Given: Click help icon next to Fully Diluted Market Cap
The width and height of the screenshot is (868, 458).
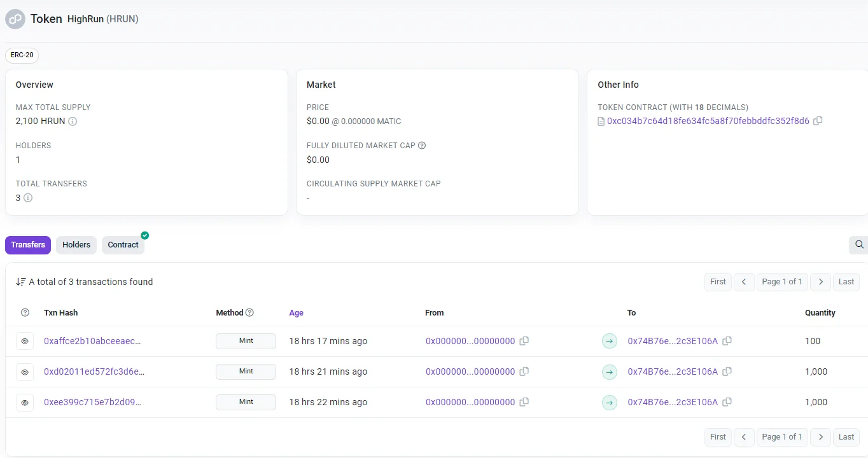Looking at the screenshot, I should pos(422,145).
